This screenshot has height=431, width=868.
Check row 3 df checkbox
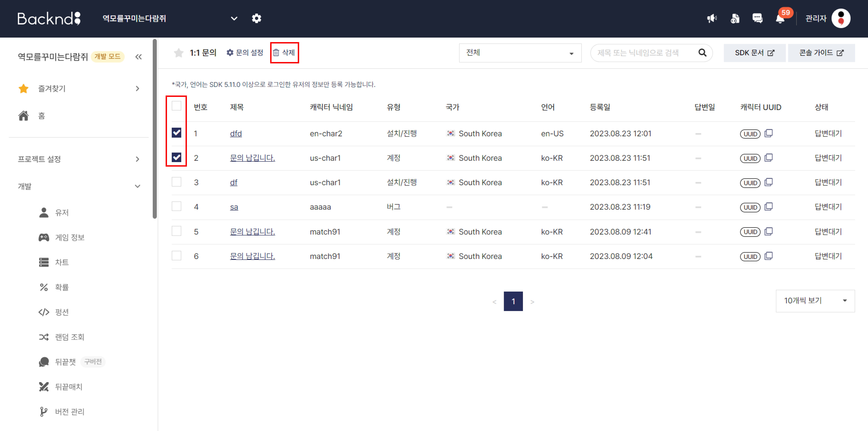coord(177,182)
